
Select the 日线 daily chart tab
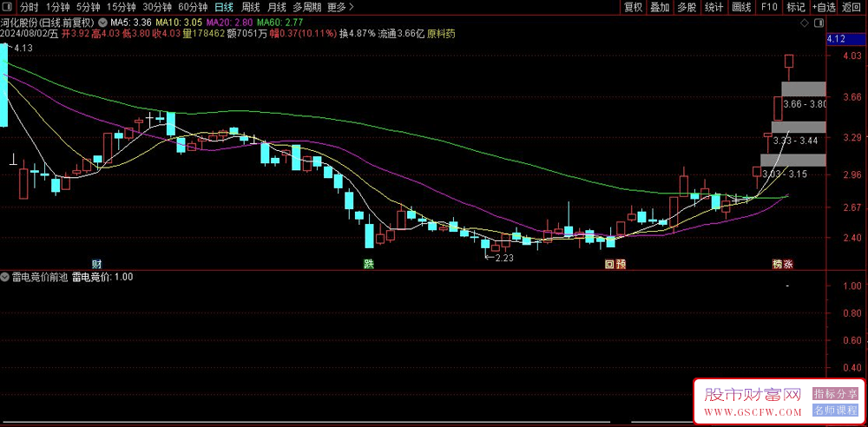[x=224, y=7]
